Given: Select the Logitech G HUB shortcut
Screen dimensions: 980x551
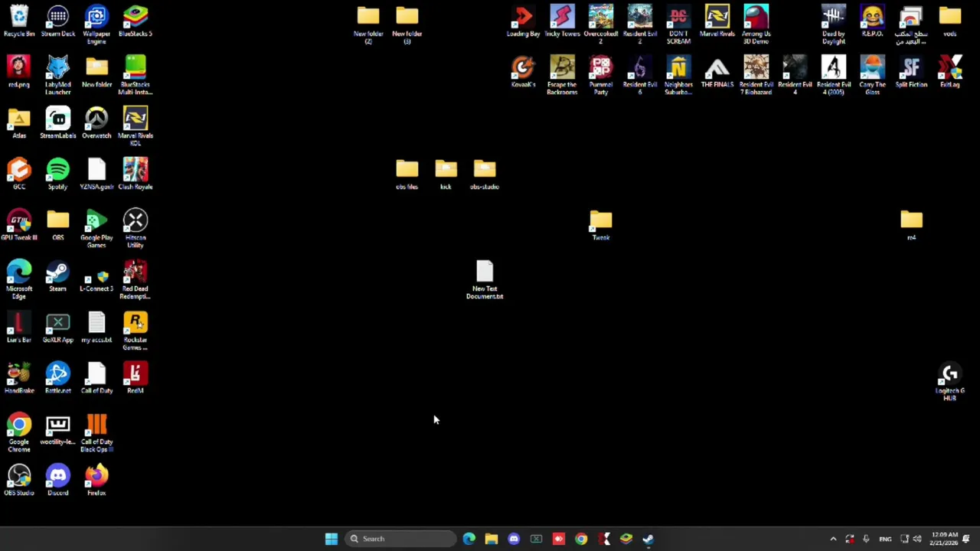Looking at the screenshot, I should click(x=950, y=382).
